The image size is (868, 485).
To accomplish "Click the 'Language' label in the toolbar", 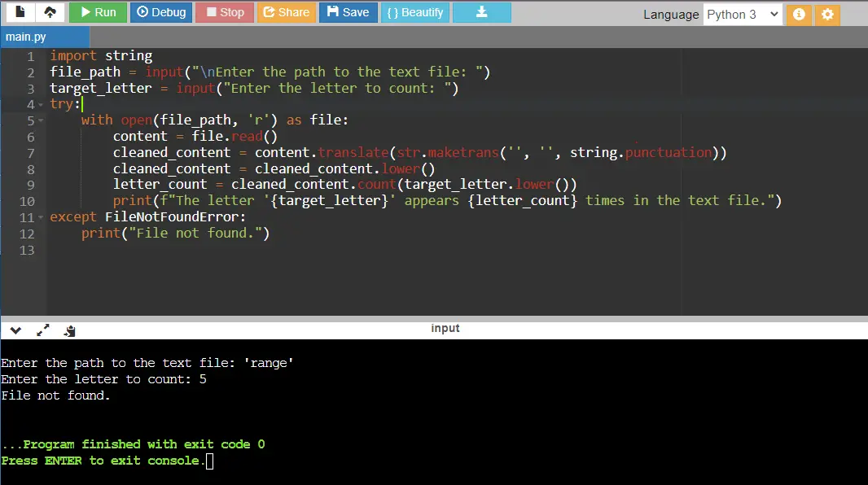I will point(671,15).
